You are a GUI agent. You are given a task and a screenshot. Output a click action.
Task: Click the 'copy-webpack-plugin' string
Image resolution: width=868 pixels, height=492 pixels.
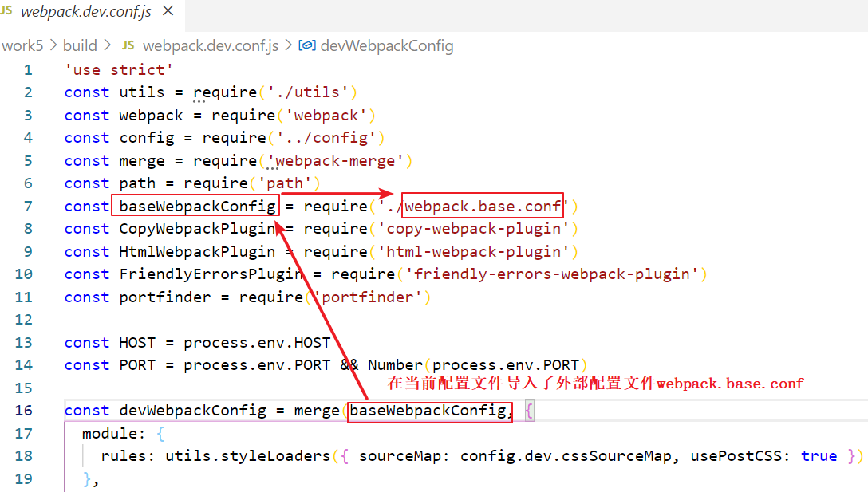point(473,229)
